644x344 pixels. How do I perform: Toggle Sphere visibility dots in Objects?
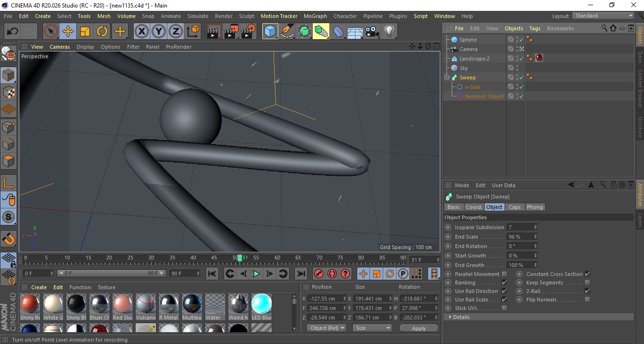point(517,40)
